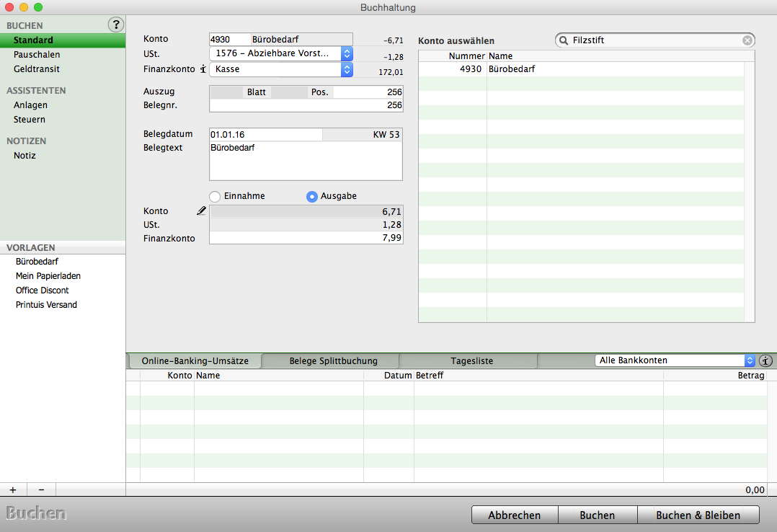Viewport: 777px width, 532px height.
Task: Open the Finanzkonto Kasse dropdown
Action: [x=347, y=69]
